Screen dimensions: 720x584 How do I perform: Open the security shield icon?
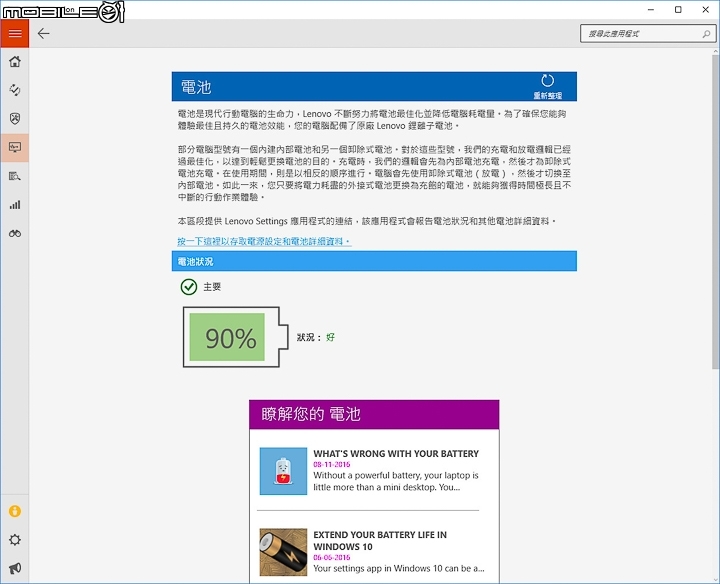pyautogui.click(x=15, y=119)
